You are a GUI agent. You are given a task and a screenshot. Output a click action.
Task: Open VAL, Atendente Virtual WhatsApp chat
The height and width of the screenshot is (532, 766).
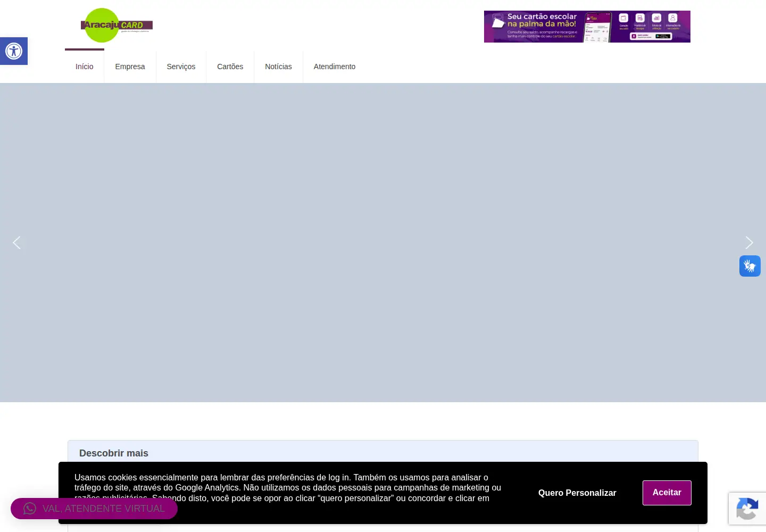point(94,509)
